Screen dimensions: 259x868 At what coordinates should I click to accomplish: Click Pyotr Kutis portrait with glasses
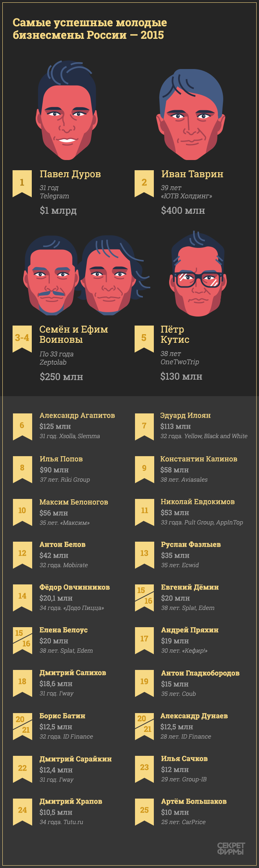198,274
